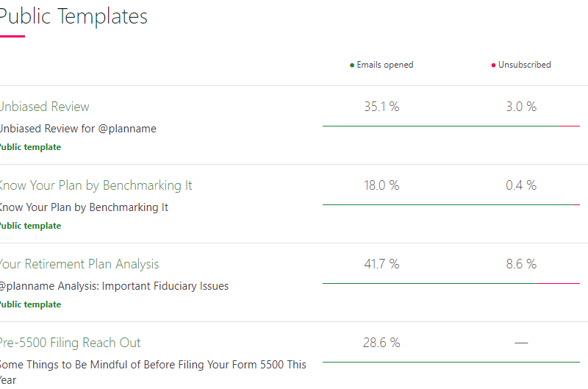Click the red dot beside Unsubscribed
The height and width of the screenshot is (389, 588).
(493, 65)
